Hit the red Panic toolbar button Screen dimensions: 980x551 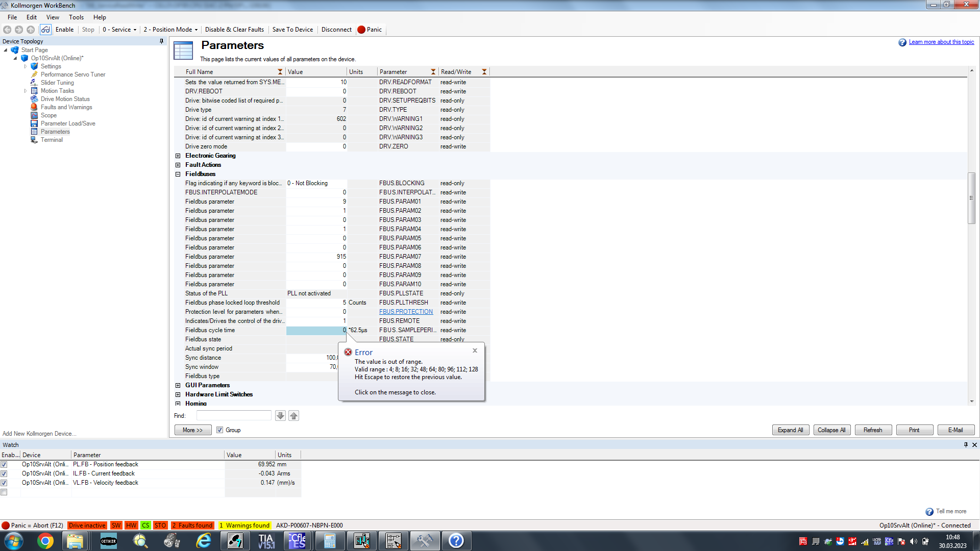pyautogui.click(x=370, y=30)
